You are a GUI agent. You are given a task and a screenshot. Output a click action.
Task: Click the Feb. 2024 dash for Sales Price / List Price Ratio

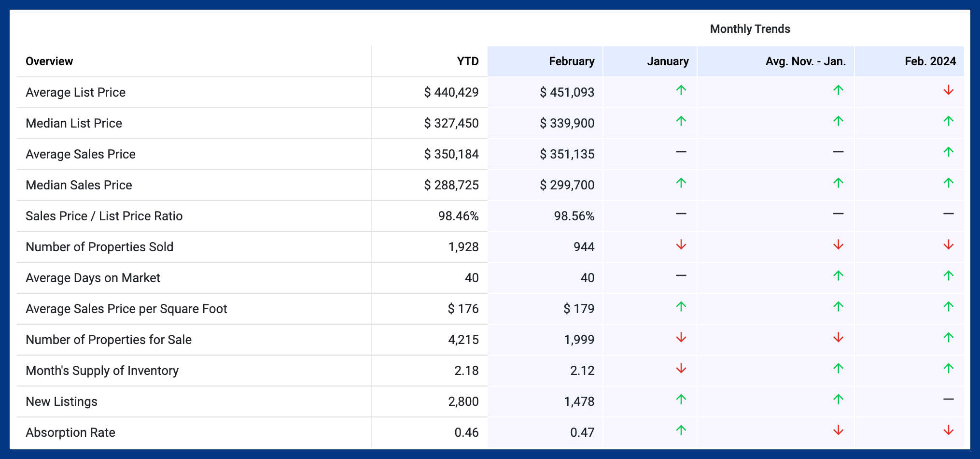pos(948,214)
